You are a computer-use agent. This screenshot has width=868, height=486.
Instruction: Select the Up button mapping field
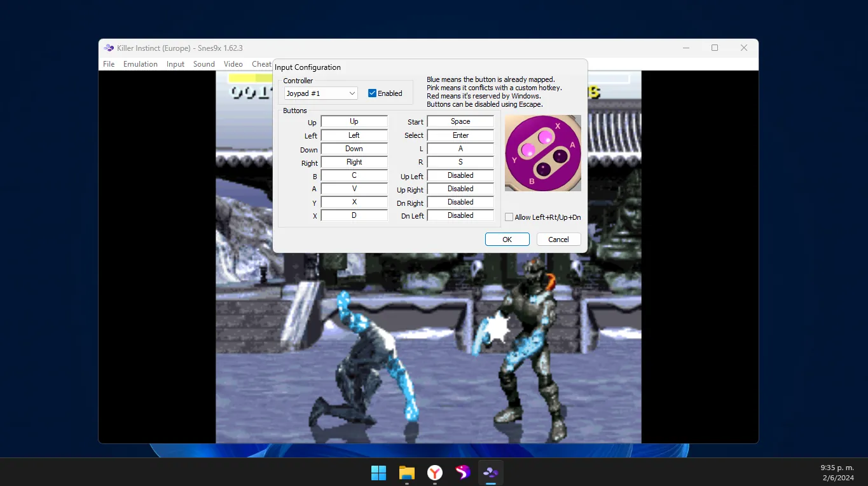[x=354, y=121]
